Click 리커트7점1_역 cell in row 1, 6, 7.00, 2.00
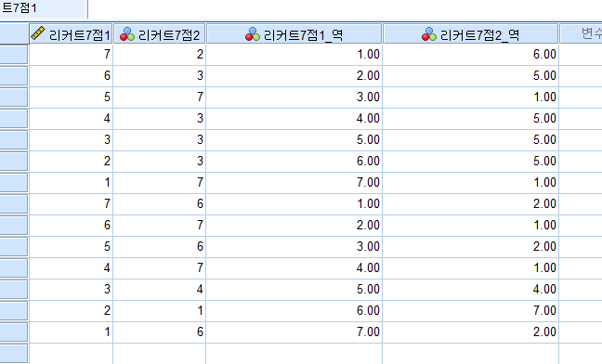This screenshot has width=602, height=364. [294, 332]
